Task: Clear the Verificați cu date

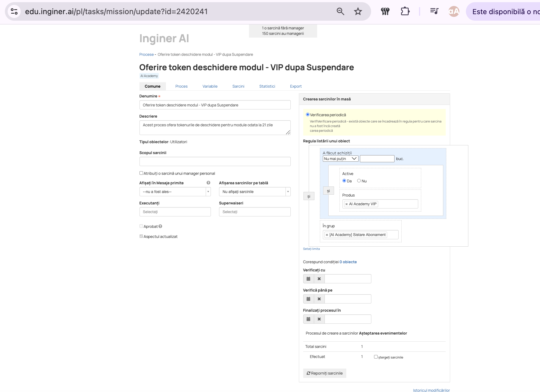Action: [x=319, y=279]
